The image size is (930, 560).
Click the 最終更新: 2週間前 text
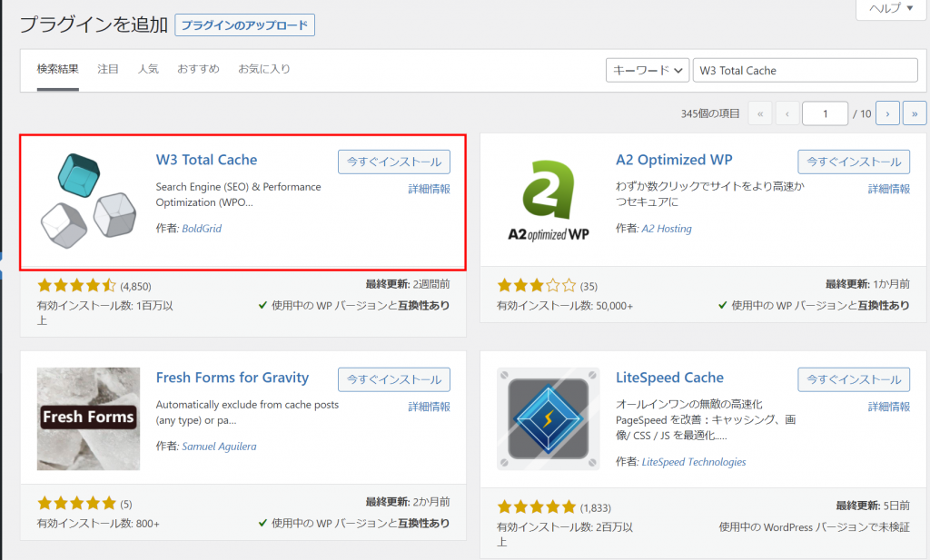(x=408, y=284)
